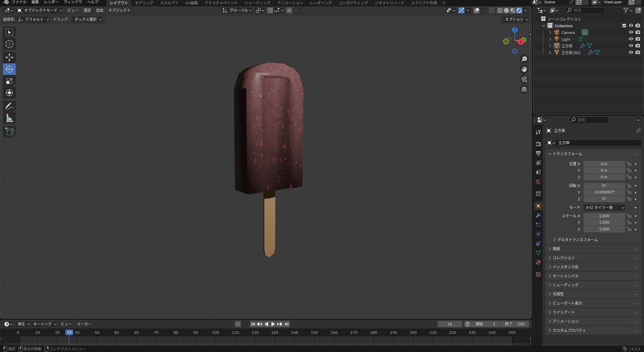The image size is (644, 352).
Task: Open the View Layer properties tab
Action: [538, 163]
